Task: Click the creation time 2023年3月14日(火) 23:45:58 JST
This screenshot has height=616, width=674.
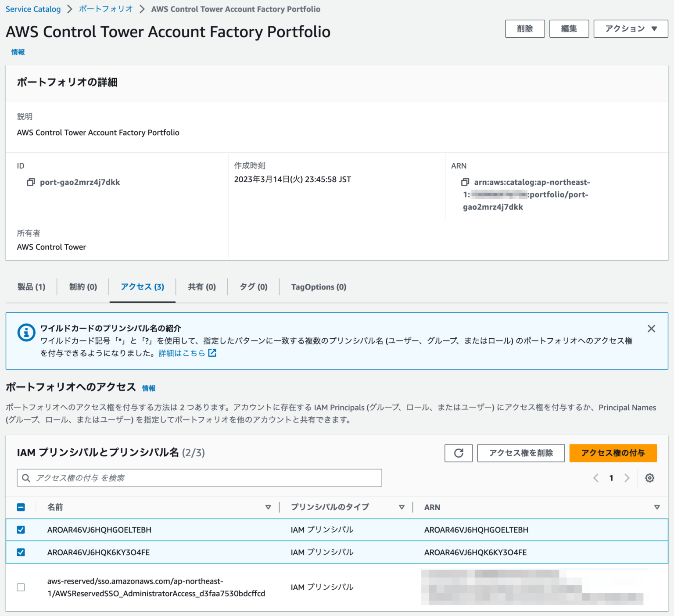Action: click(292, 179)
